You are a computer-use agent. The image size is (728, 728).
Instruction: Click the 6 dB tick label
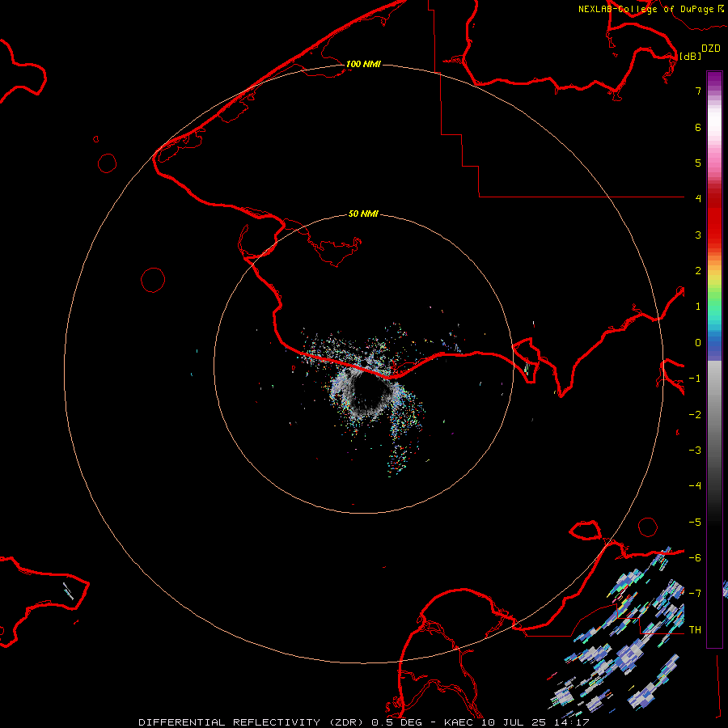698,127
